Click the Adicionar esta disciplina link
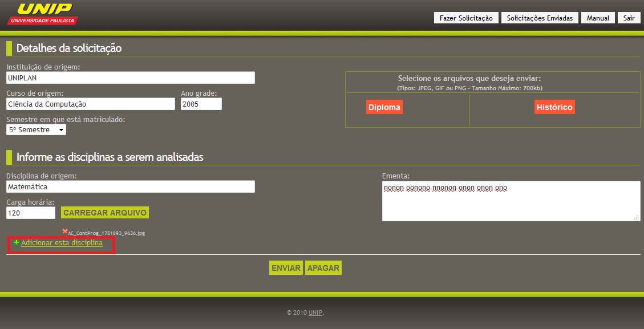 (62, 243)
